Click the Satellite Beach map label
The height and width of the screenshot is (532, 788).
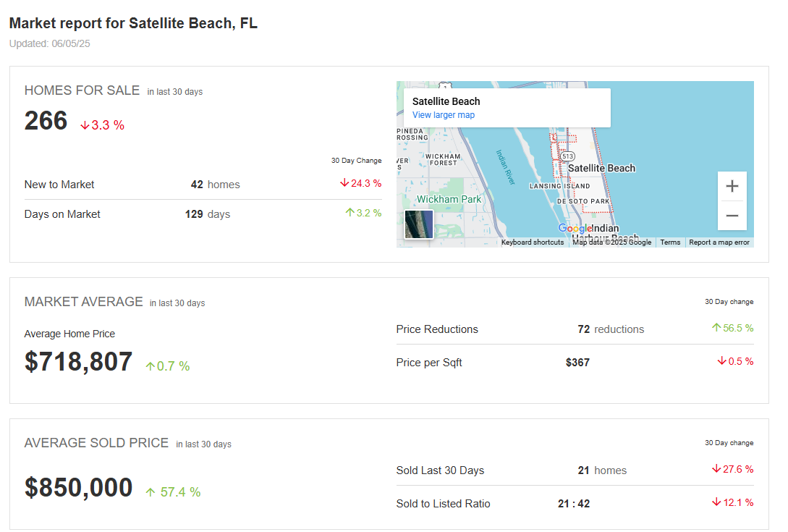[601, 169]
